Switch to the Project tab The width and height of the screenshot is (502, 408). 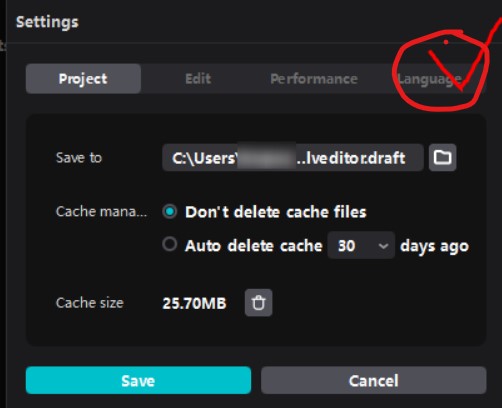point(83,79)
